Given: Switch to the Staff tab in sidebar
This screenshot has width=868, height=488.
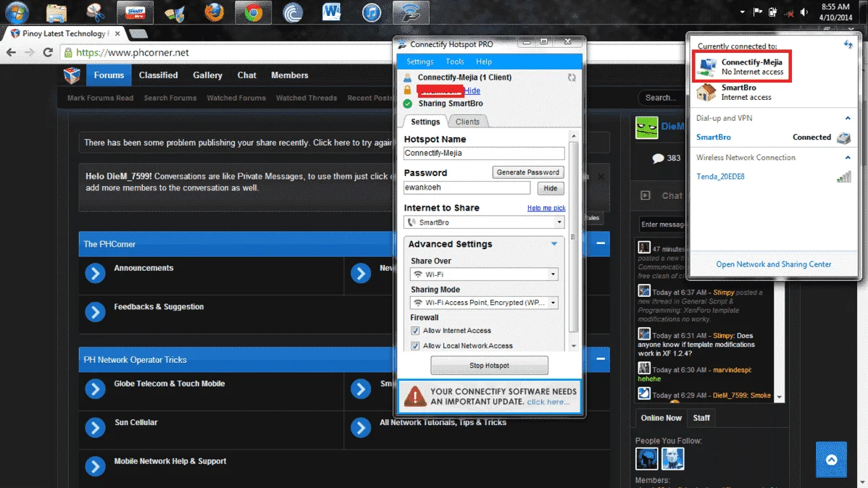Looking at the screenshot, I should click(x=701, y=418).
